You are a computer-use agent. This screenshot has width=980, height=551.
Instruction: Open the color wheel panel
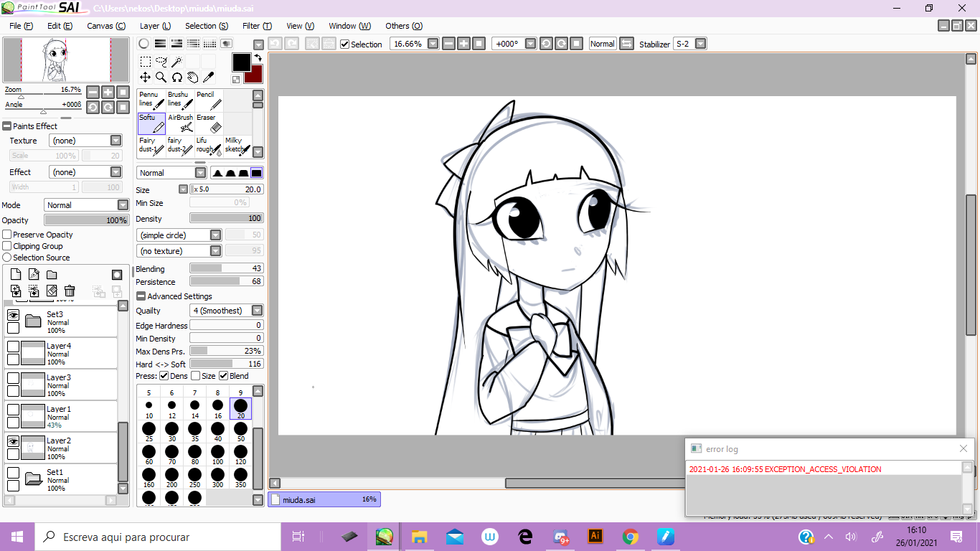click(x=143, y=44)
